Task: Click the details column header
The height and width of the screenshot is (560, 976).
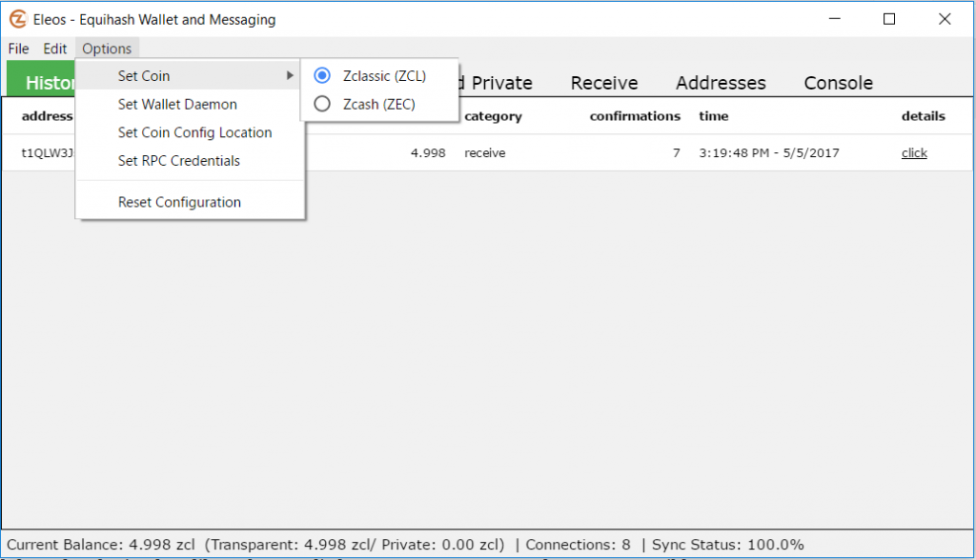Action: (x=923, y=116)
